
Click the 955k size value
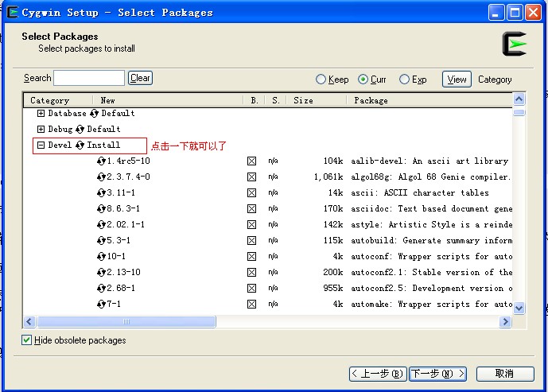332,288
